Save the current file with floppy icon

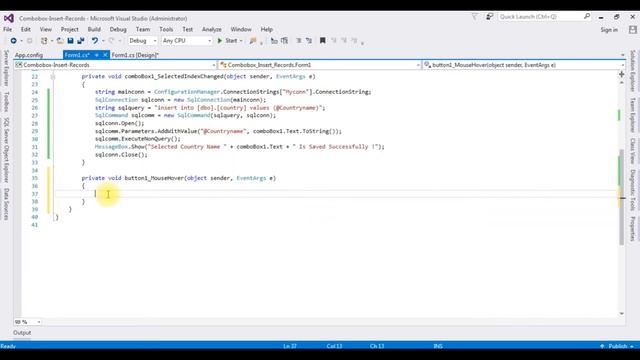click(x=70, y=40)
